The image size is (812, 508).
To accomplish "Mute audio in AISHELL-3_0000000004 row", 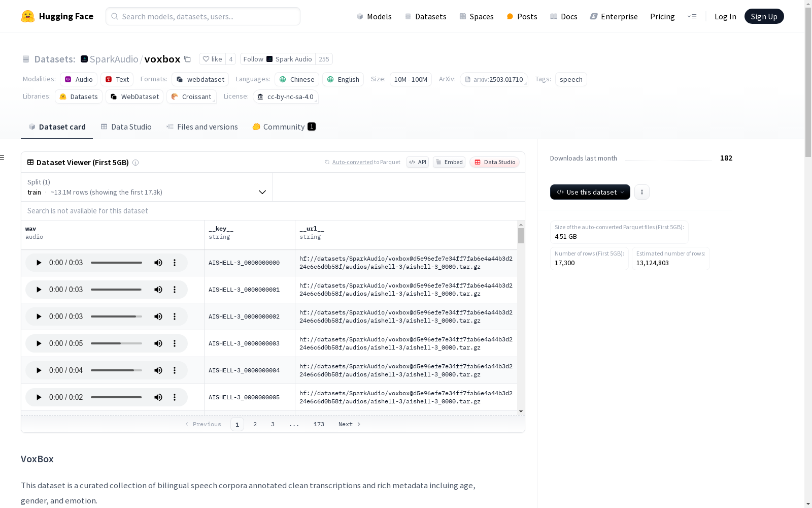I will pos(158,370).
